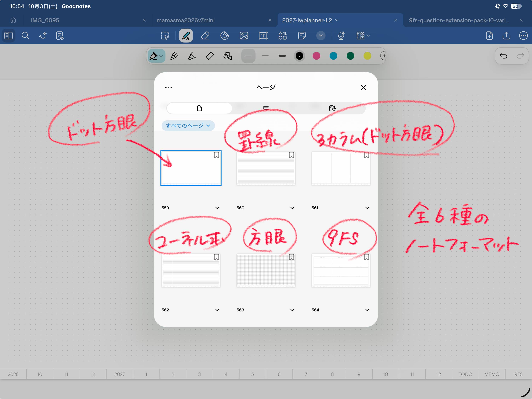
Task: Choose the pink color swatch
Action: (316, 56)
